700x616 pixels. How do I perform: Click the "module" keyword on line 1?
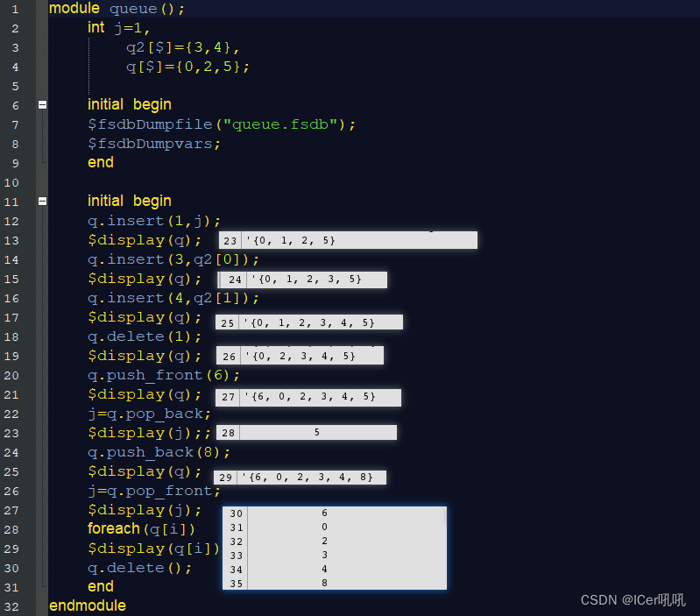point(74,9)
